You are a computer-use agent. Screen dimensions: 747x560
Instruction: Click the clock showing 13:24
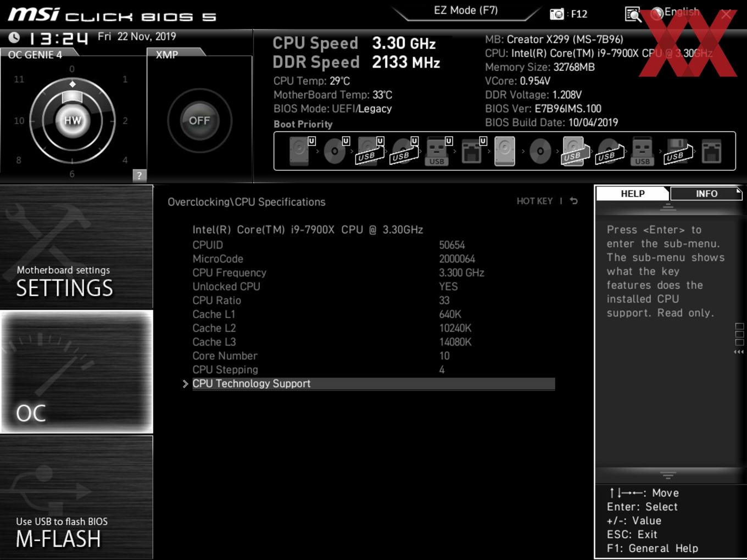pyautogui.click(x=58, y=38)
